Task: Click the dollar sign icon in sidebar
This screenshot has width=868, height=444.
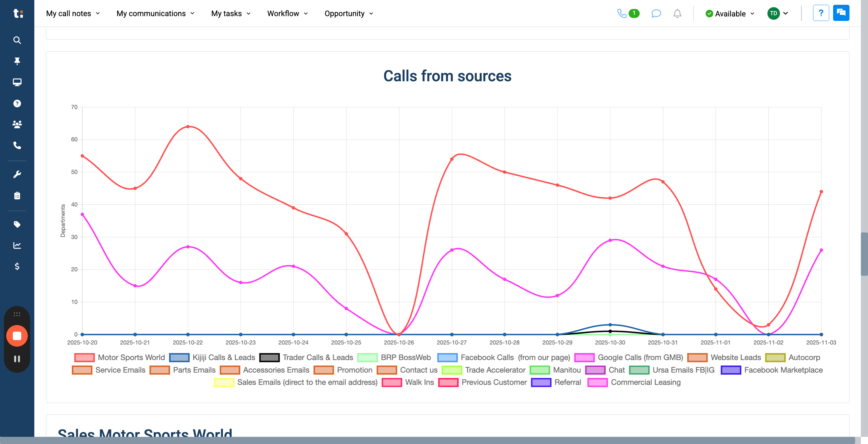Action: 17,267
